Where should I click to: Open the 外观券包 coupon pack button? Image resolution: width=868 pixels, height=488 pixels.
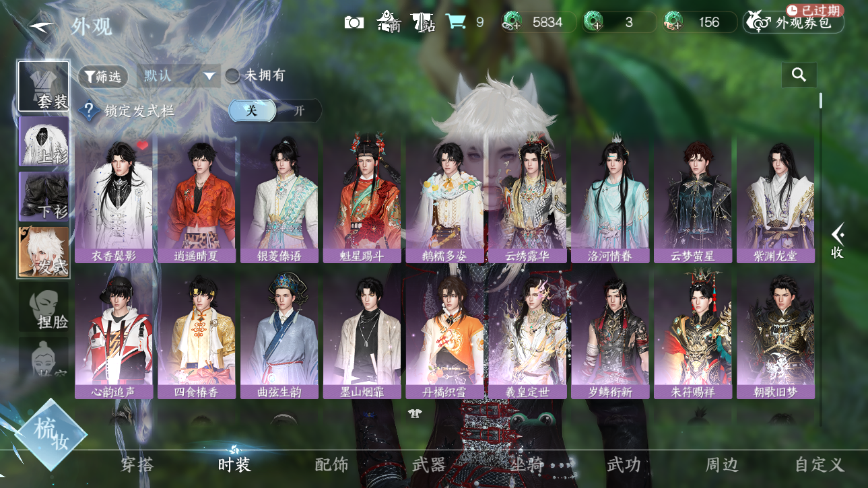pos(793,22)
